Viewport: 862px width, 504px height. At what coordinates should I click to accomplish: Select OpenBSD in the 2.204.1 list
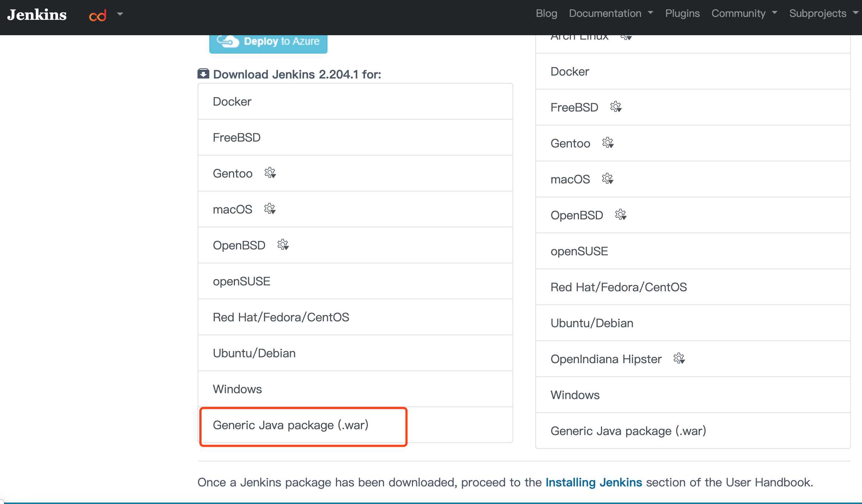(x=355, y=245)
